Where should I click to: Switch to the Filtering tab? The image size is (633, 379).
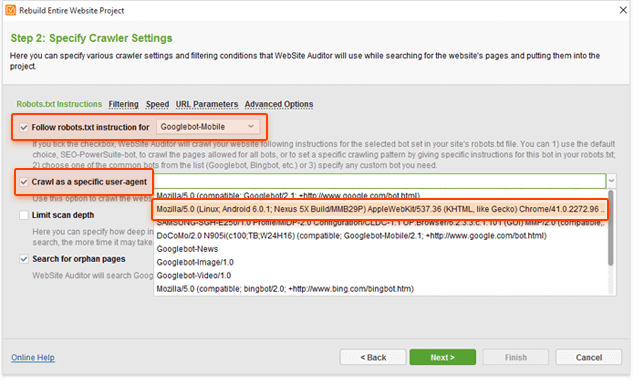(x=123, y=104)
